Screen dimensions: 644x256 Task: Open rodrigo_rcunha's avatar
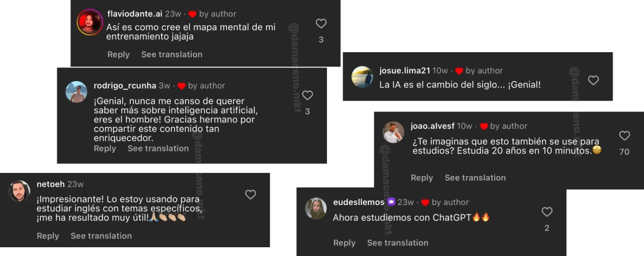tap(76, 92)
